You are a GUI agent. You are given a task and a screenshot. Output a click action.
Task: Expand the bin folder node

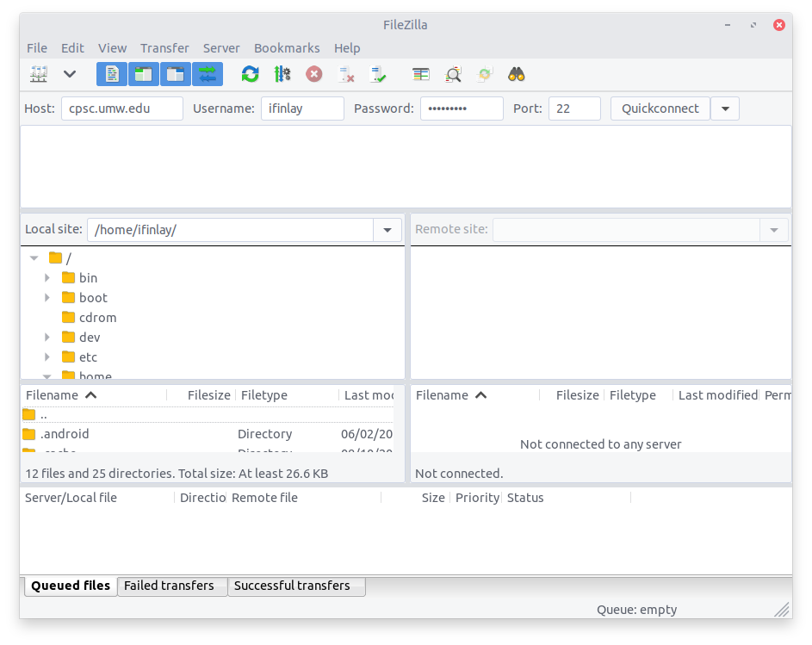tap(47, 277)
